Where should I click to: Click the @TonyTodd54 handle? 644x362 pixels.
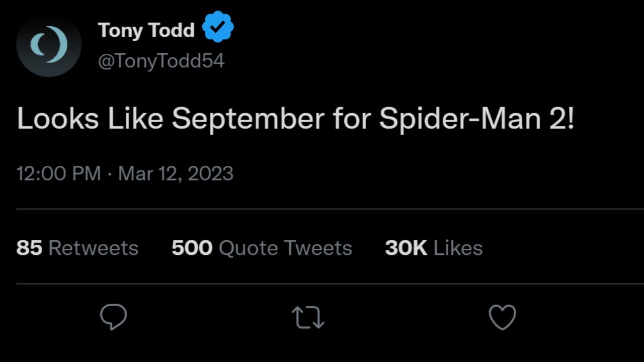(x=161, y=61)
